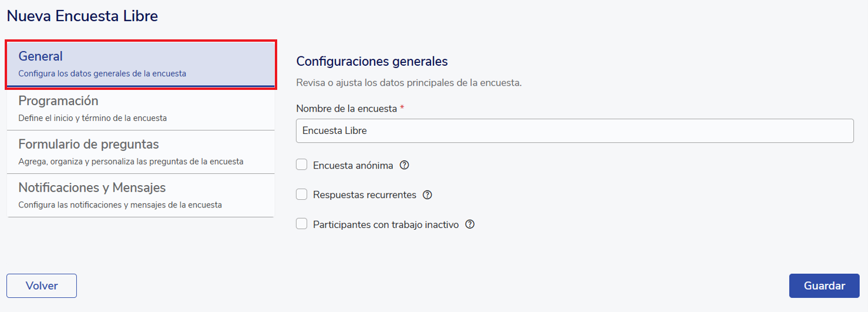Click the Configuraciones generales heading
Screen dimensions: 868x312
(372, 61)
